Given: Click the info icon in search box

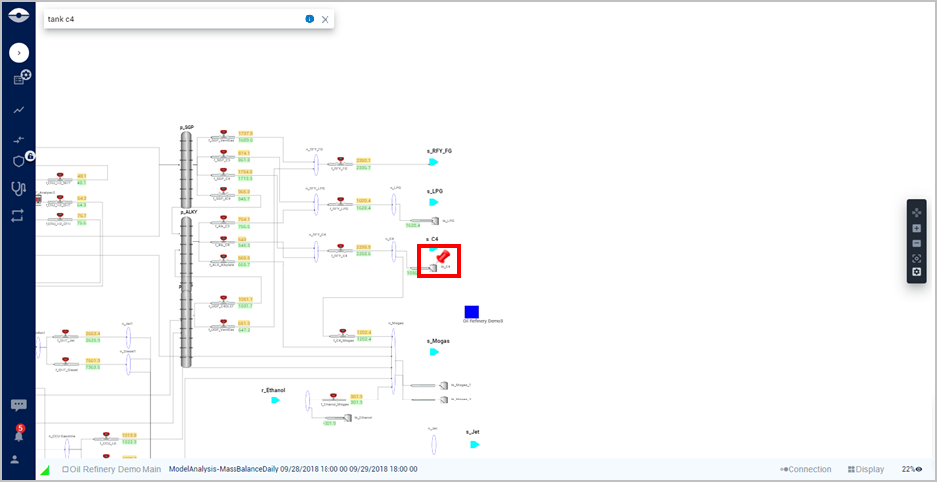Looking at the screenshot, I should pyautogui.click(x=309, y=19).
